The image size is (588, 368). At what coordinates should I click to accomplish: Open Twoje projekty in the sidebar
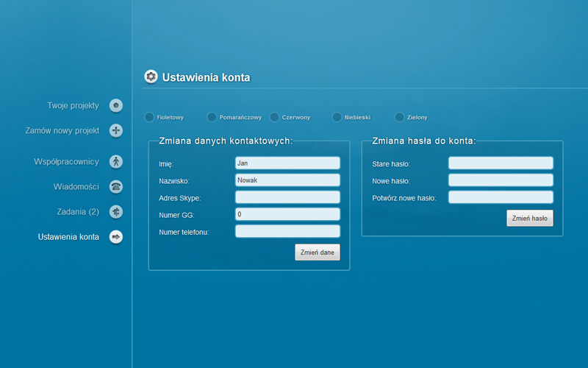[73, 105]
